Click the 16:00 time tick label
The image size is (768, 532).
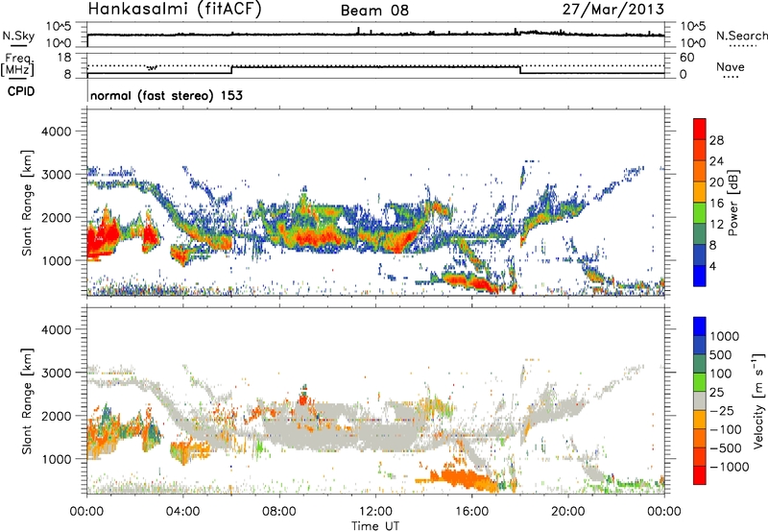471,512
